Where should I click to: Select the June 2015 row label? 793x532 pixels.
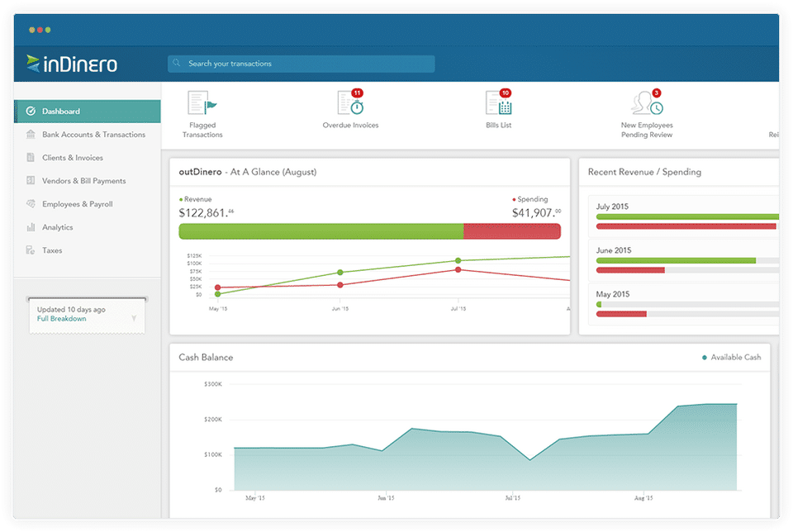614,250
